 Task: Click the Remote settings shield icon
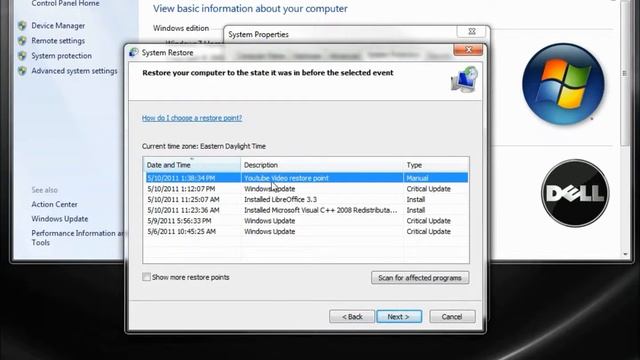[22, 41]
